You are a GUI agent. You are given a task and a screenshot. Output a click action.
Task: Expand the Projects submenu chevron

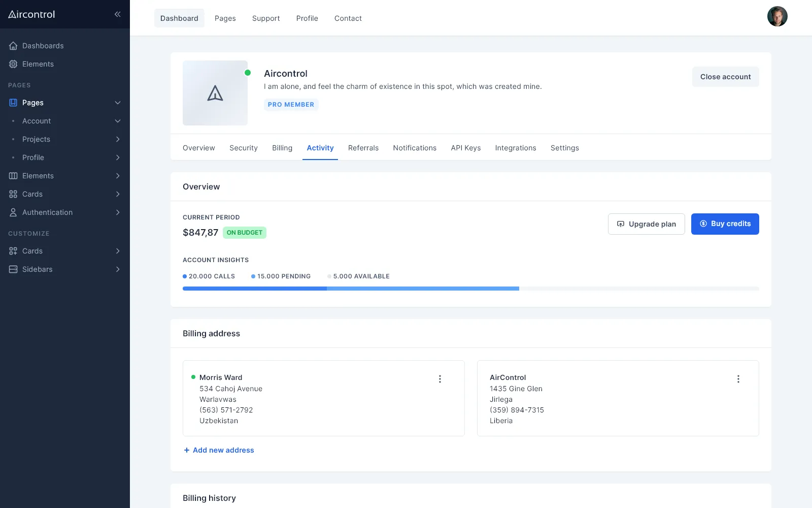click(118, 139)
